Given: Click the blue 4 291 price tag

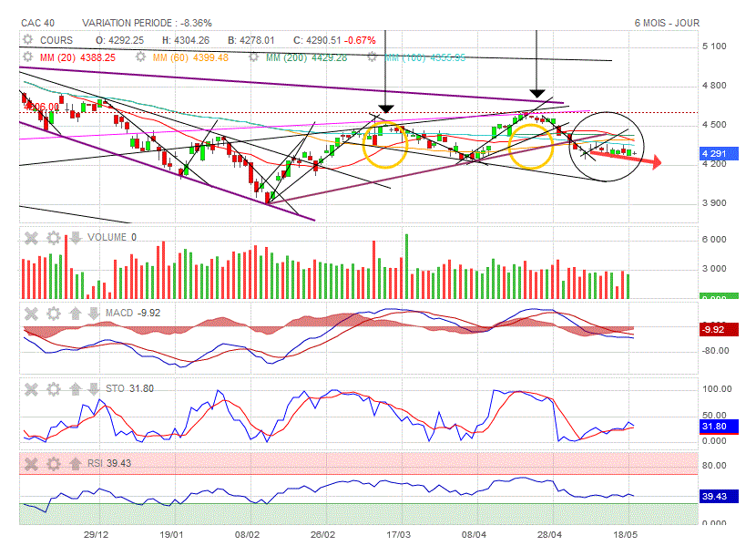Looking at the screenshot, I should point(719,154).
